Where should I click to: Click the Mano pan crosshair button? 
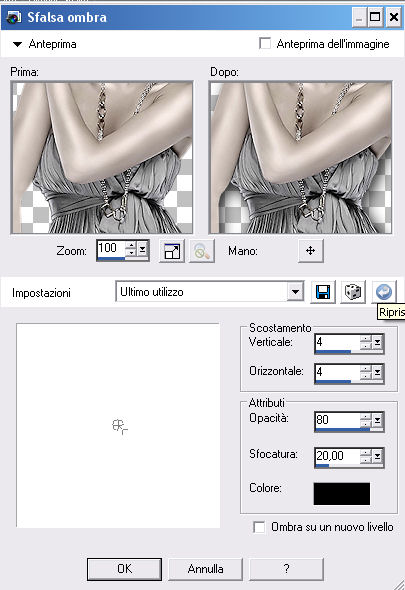click(311, 251)
